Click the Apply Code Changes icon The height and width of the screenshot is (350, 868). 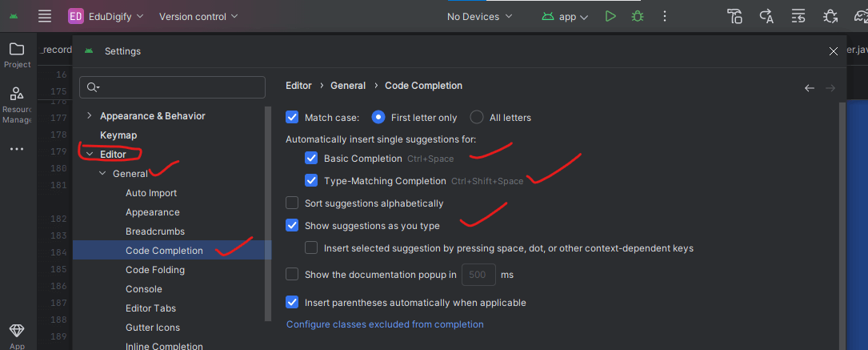pyautogui.click(x=798, y=17)
